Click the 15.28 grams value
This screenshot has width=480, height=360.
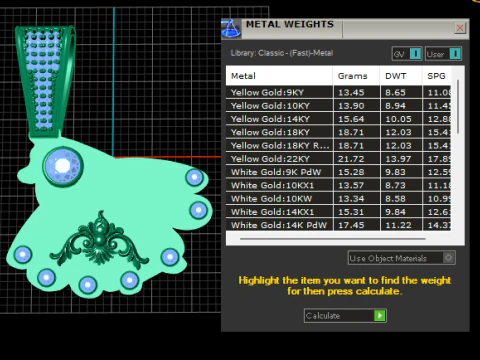pos(351,172)
